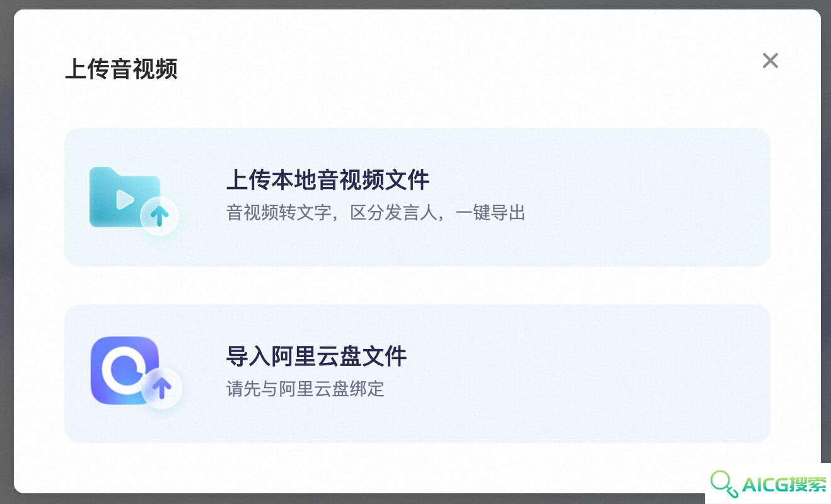Click the 上传音视频 dialog heading
Screen dimensions: 831x504
click(x=121, y=69)
